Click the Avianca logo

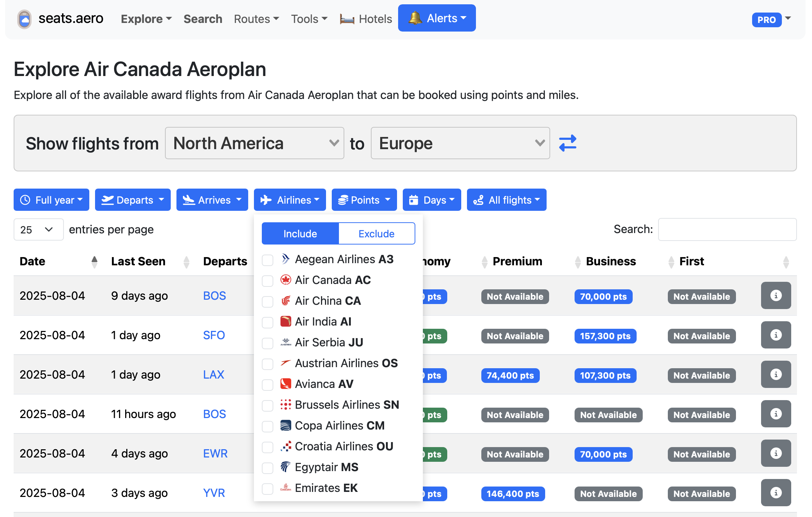tap(285, 384)
